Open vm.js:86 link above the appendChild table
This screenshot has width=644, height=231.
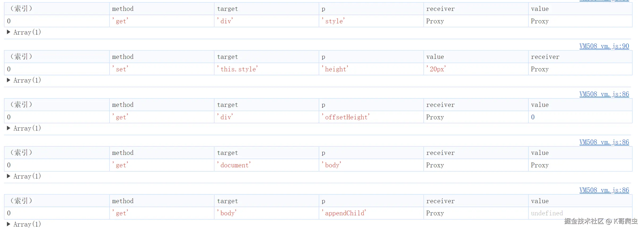[x=604, y=190]
